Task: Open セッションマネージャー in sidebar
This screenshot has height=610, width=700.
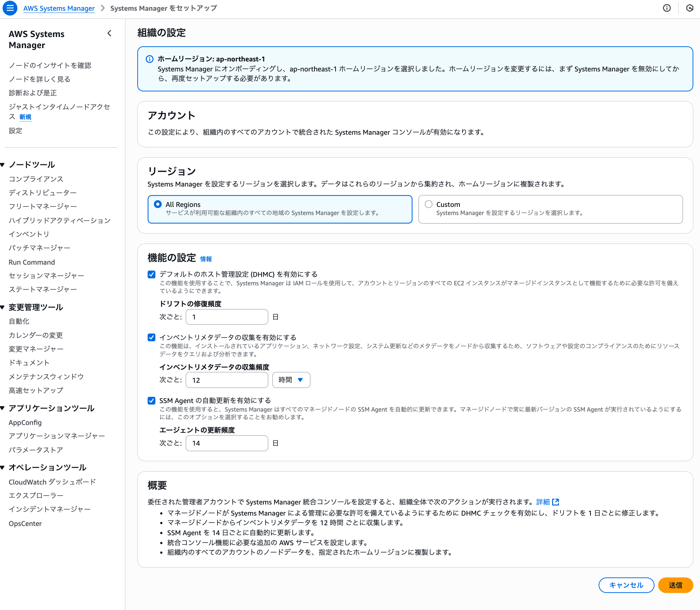Action: (47, 276)
